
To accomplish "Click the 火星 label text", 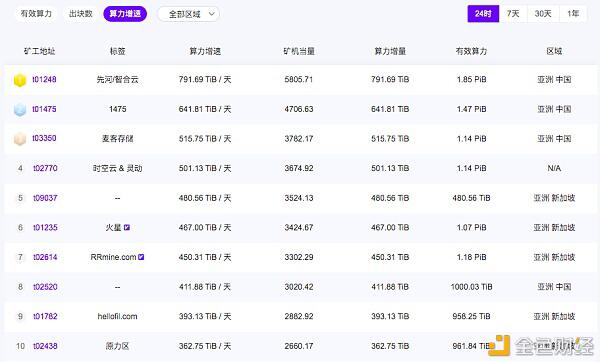I will pos(113,228).
